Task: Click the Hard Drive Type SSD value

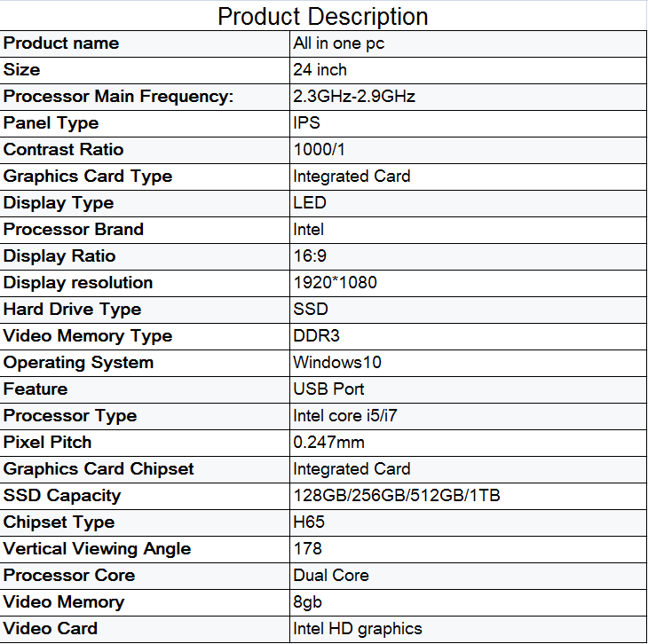Action: (311, 310)
